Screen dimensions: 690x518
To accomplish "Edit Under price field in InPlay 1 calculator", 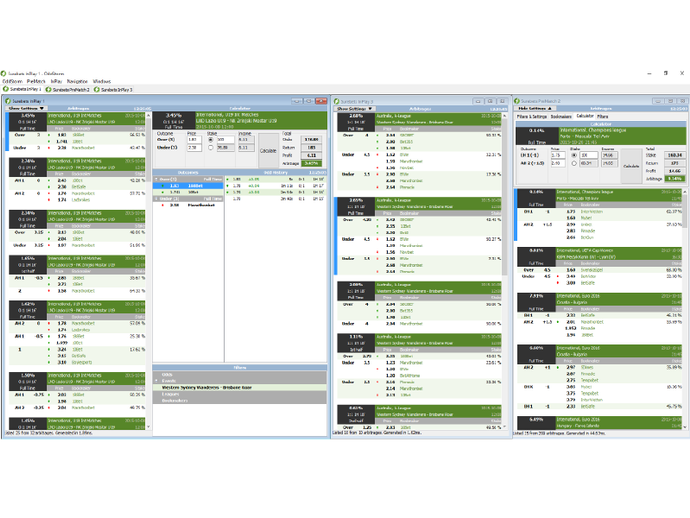I will tap(194, 148).
